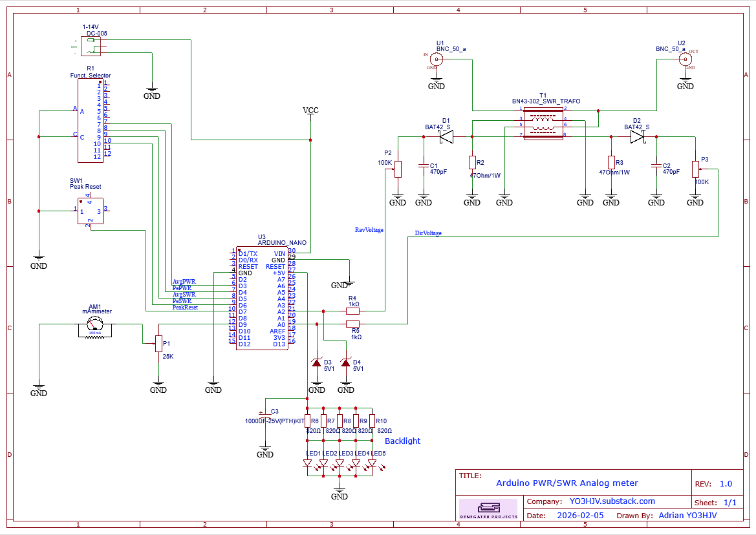The width and height of the screenshot is (756, 535).
Task: Click resistor R5 symbol
Action: [x=352, y=324]
